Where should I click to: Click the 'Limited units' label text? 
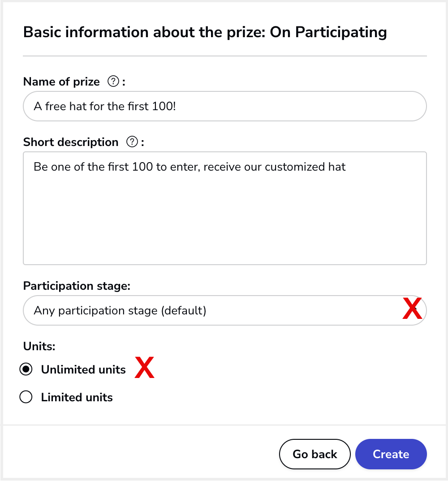coord(77,397)
